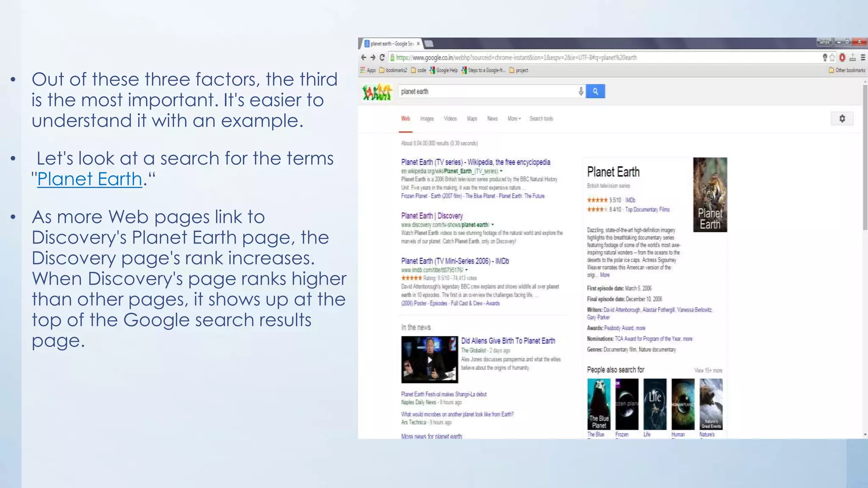Start voice search with the microphone icon
Viewport: 868px width, 488px height.
coord(581,91)
